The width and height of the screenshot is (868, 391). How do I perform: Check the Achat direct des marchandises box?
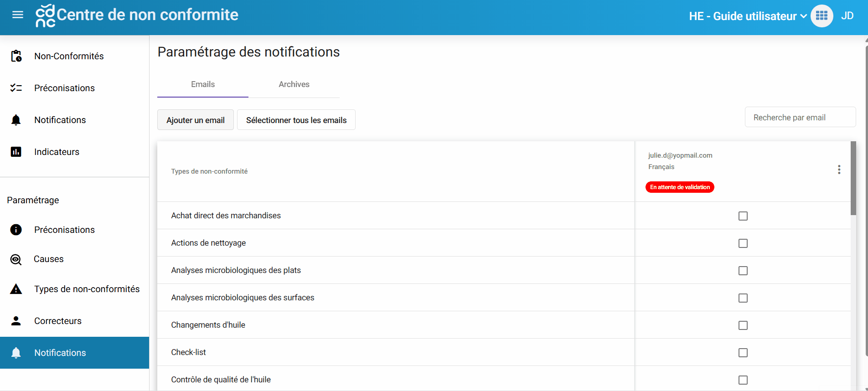[743, 216]
